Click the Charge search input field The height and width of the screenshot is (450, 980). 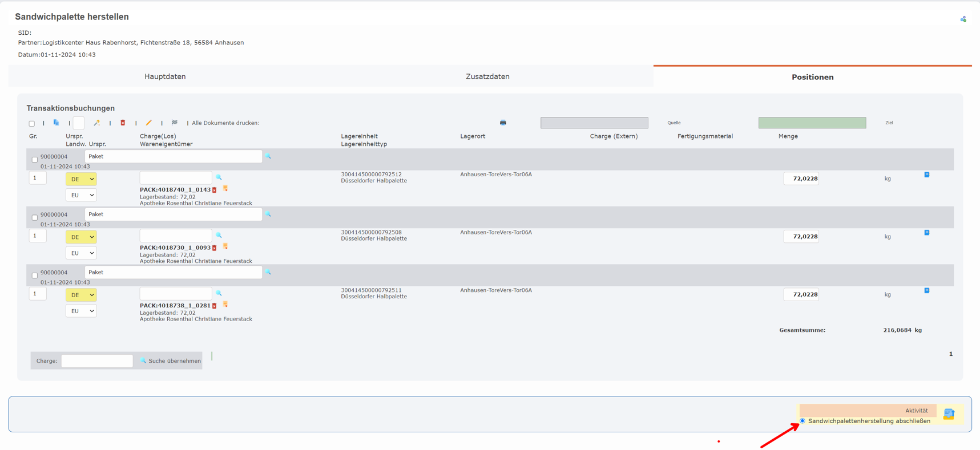pos(97,361)
